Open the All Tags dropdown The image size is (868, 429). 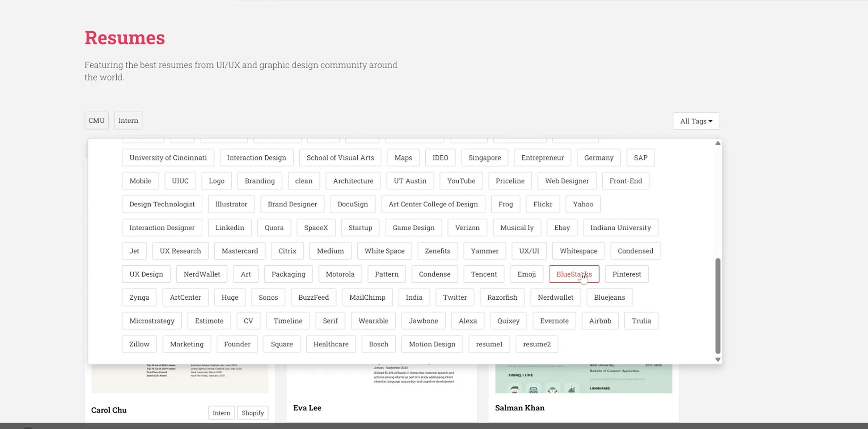[x=696, y=121]
